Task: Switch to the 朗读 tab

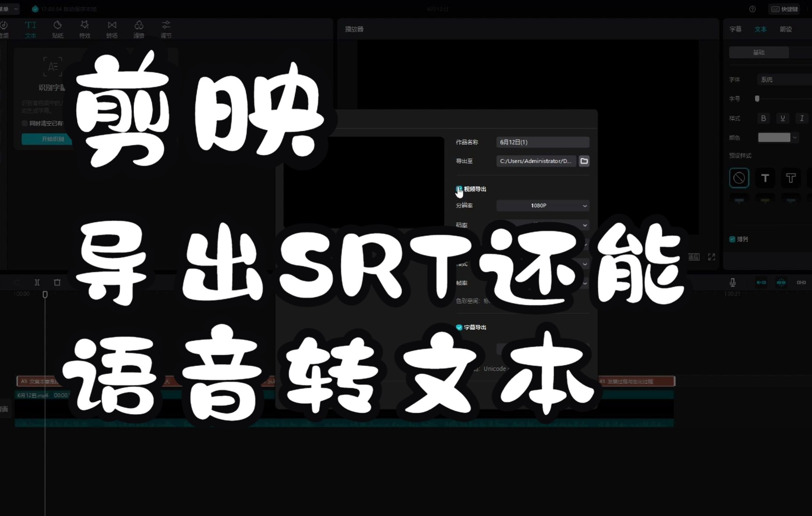Action: pyautogui.click(x=786, y=29)
